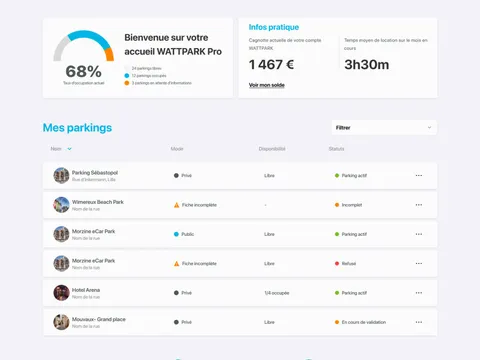480x360 pixels.
Task: Click the Infos pratique heading
Action: point(274,27)
